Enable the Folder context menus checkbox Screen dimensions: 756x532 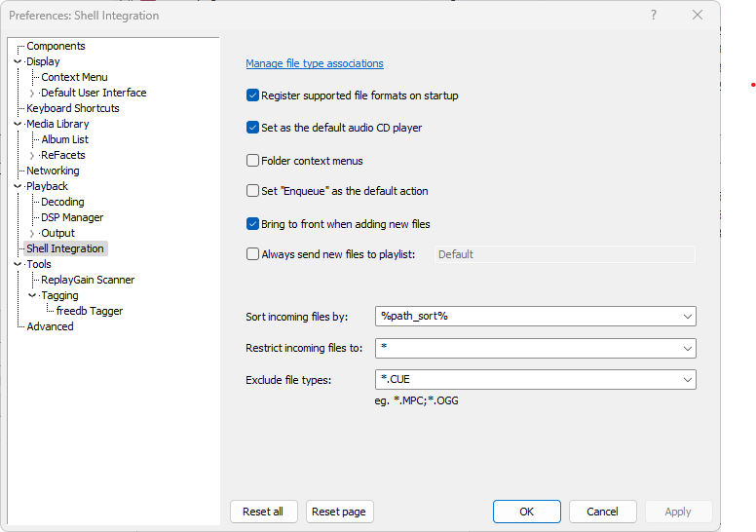(x=253, y=161)
